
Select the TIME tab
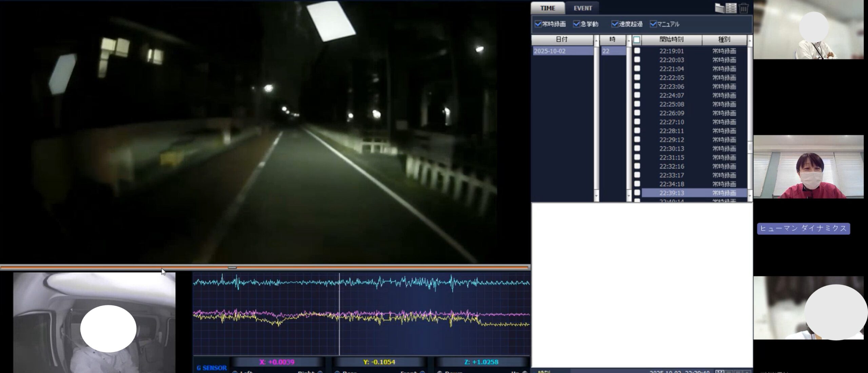pos(548,8)
